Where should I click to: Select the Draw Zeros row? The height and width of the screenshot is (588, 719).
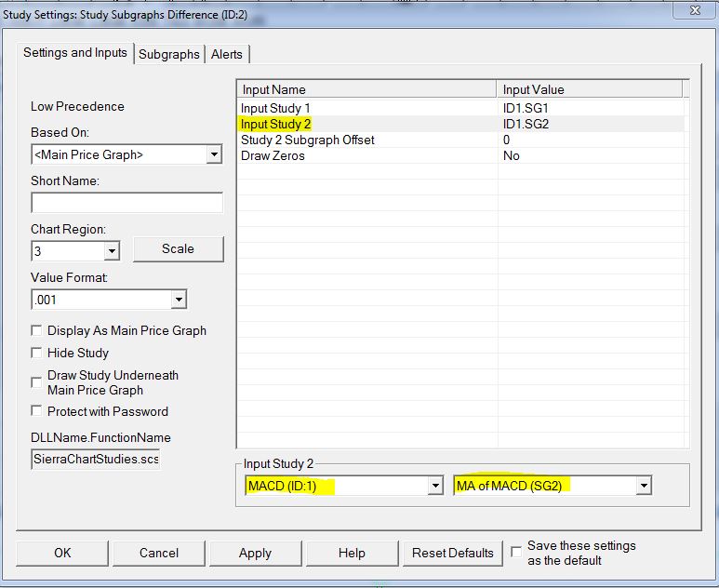click(460, 156)
